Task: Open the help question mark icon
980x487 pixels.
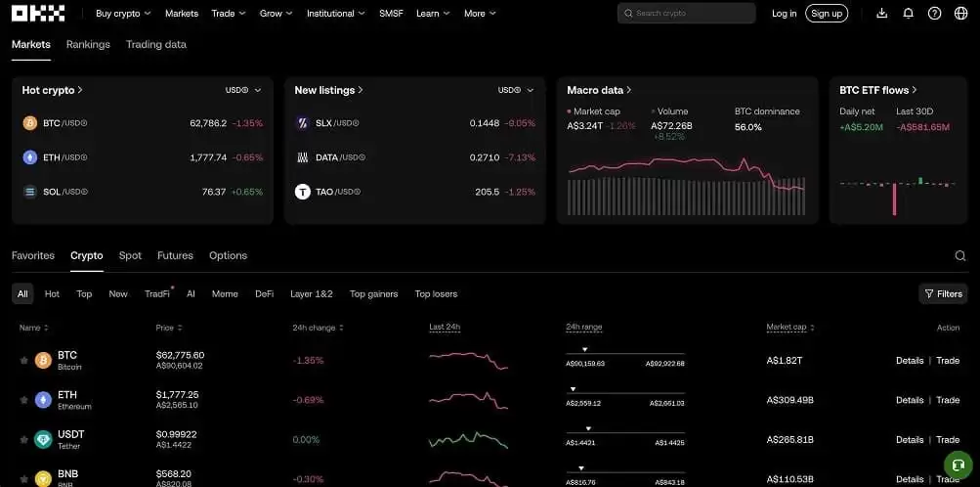Action: tap(934, 13)
